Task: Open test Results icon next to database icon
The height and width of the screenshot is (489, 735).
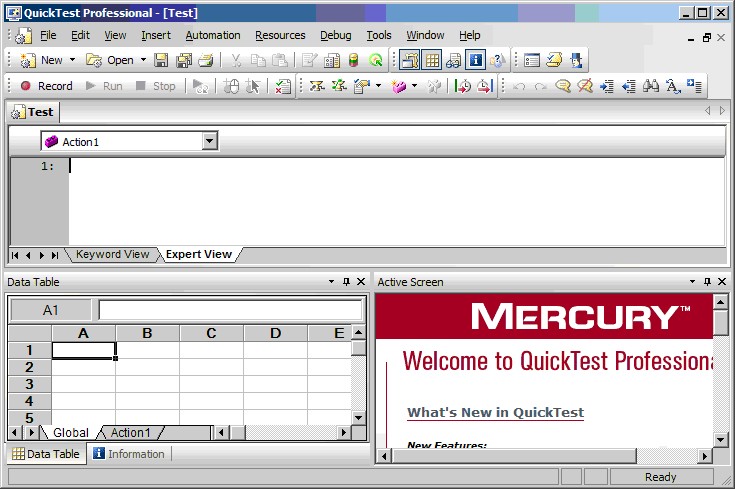Action: click(331, 60)
